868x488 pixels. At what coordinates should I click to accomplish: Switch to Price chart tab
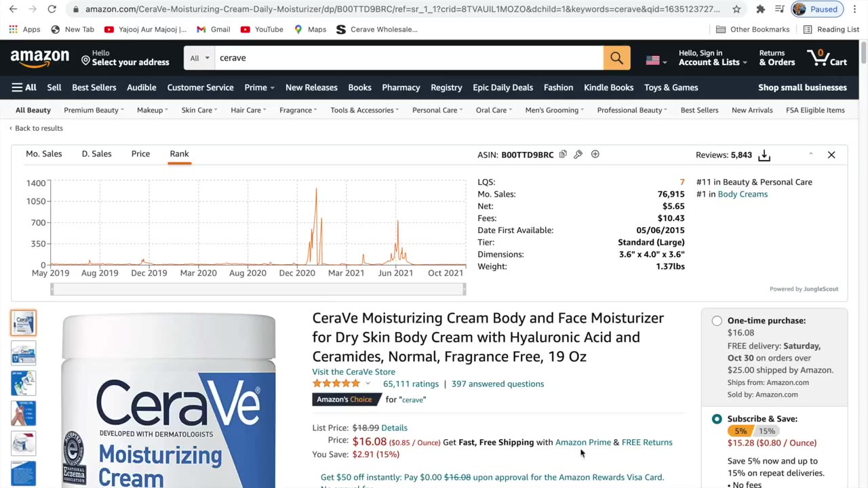140,154
